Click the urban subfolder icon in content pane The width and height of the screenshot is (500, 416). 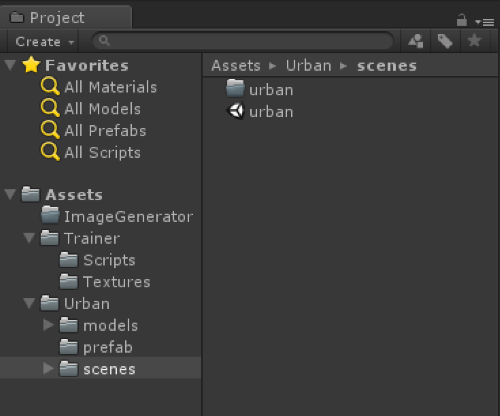[235, 88]
